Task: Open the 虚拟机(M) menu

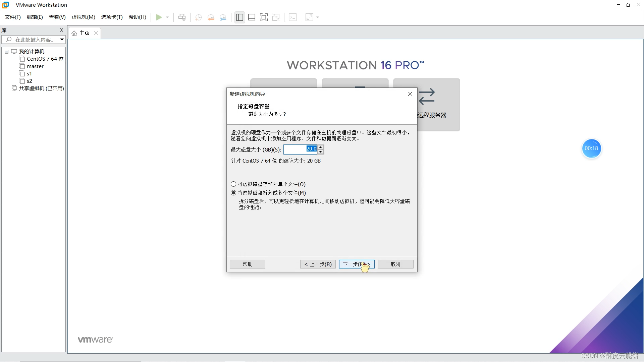Action: pos(83,17)
